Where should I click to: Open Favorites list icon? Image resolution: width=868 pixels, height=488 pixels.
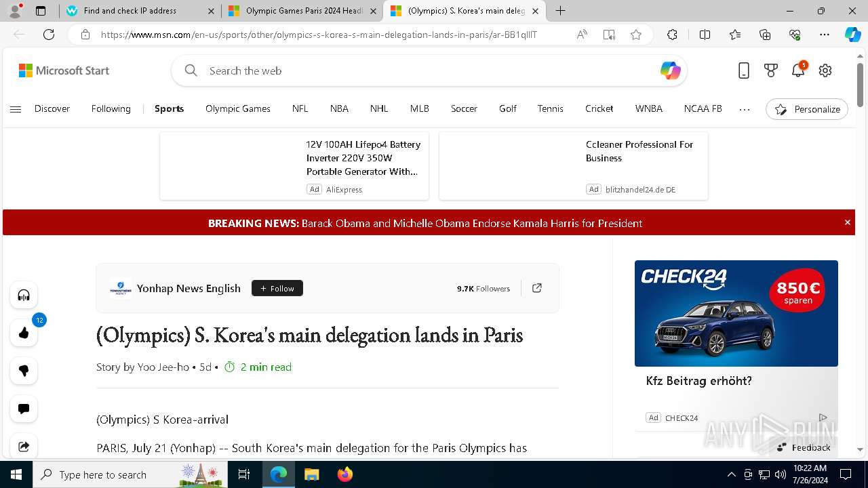coord(735,35)
